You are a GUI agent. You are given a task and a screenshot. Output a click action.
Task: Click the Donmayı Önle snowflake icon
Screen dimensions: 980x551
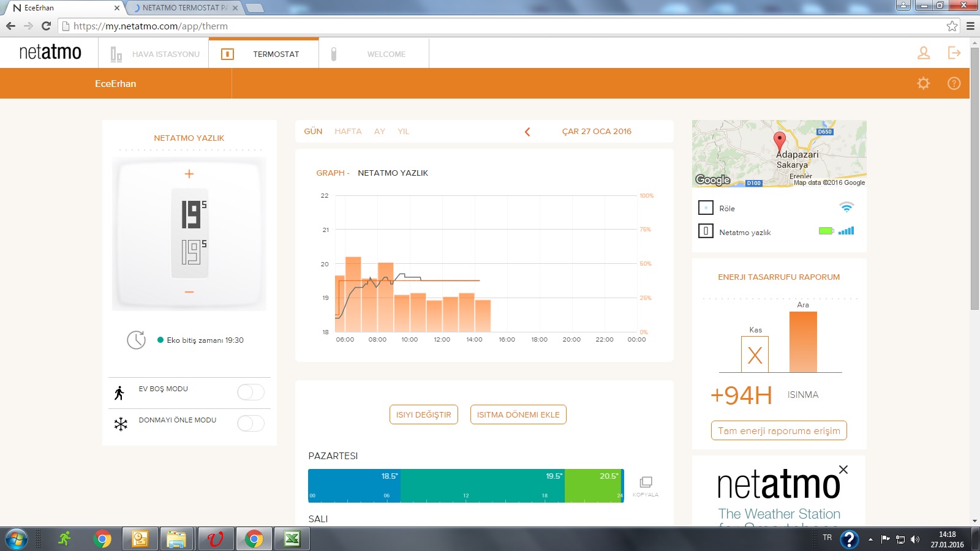click(x=121, y=424)
